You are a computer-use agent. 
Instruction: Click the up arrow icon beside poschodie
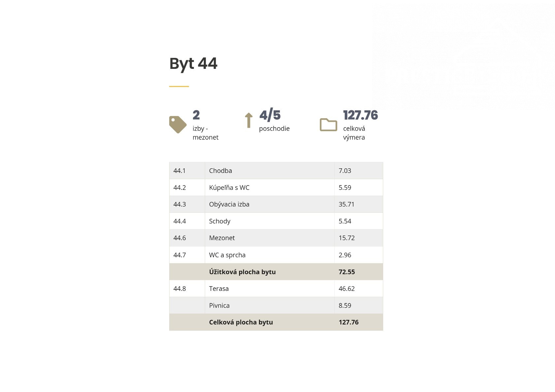(x=249, y=120)
